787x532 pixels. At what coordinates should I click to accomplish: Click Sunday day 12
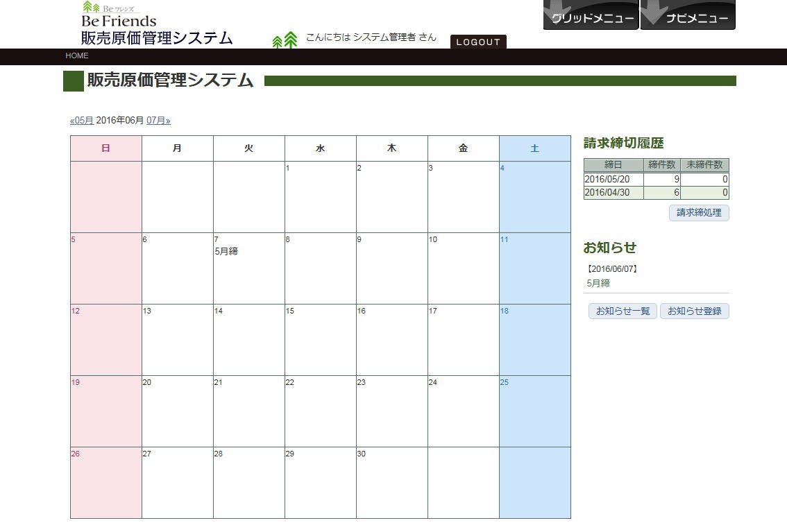[x=106, y=340]
